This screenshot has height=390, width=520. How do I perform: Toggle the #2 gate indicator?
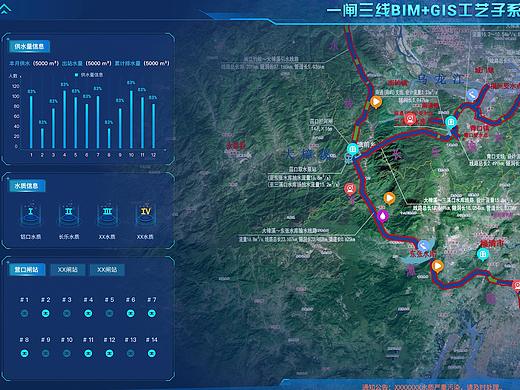pos(46,313)
